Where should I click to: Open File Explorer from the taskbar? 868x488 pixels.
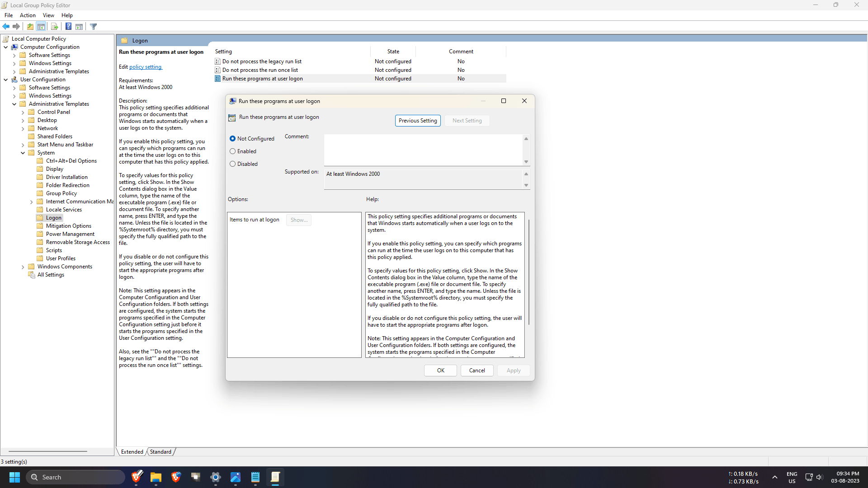tap(156, 477)
